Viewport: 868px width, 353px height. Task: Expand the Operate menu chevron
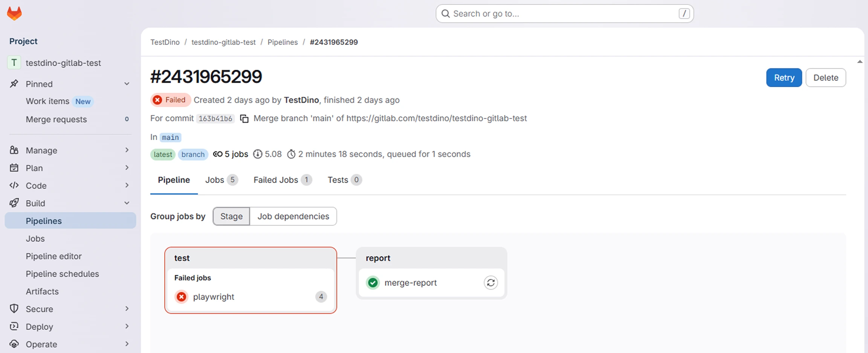pyautogui.click(x=127, y=344)
